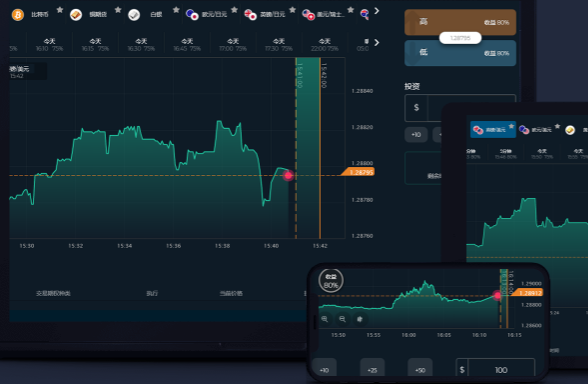Toggle favorite star next to EUR/JPY pair
Image resolution: width=588 pixels, height=384 pixels.
(234, 10)
